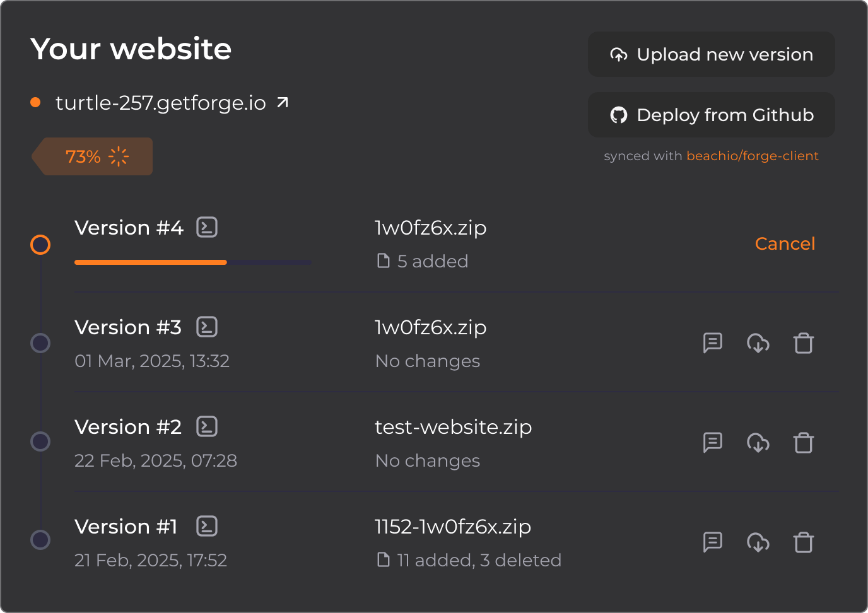Click the Version #4 upload progress bar
Image resolution: width=868 pixels, height=613 pixels.
(x=192, y=262)
